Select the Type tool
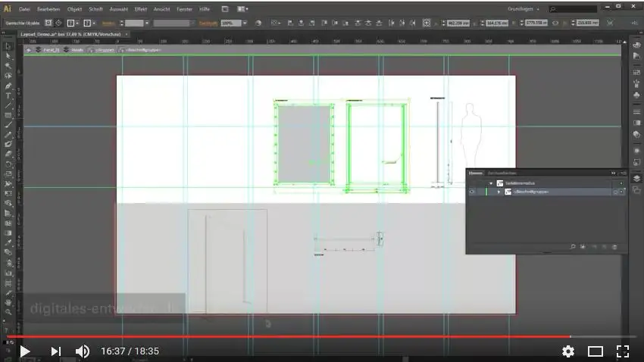The height and width of the screenshot is (362, 644). pyautogui.click(x=8, y=95)
